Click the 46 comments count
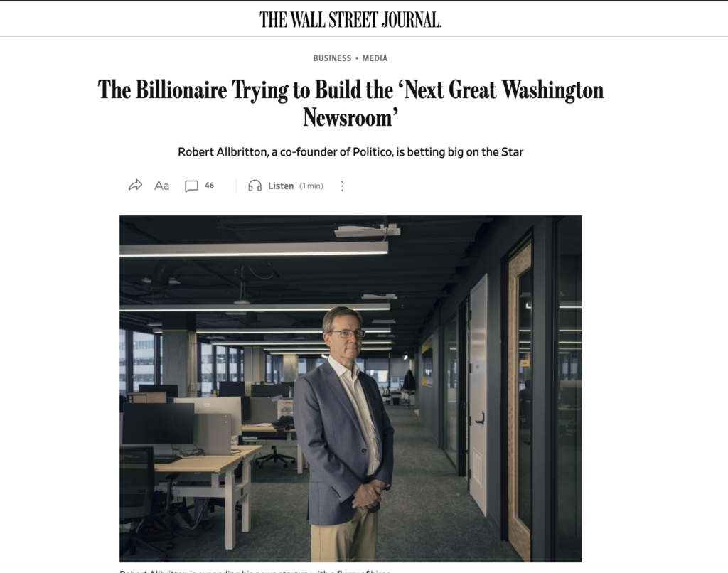 tap(209, 186)
